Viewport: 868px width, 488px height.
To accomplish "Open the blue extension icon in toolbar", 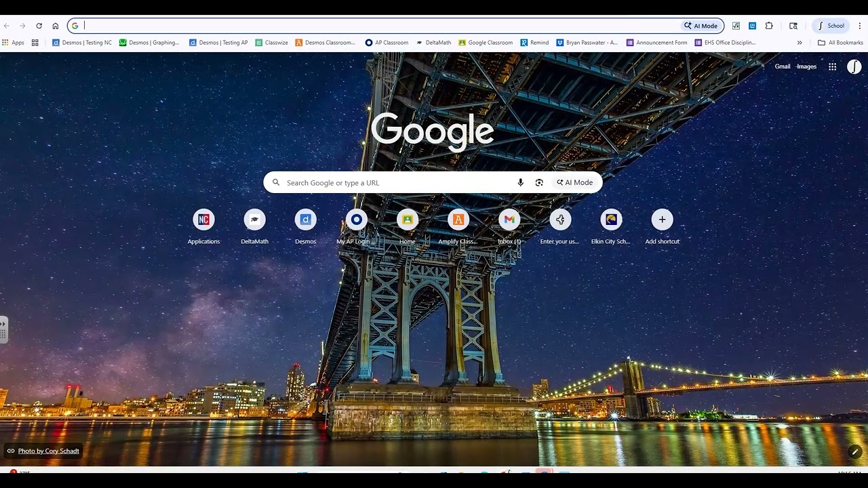I will [x=753, y=26].
